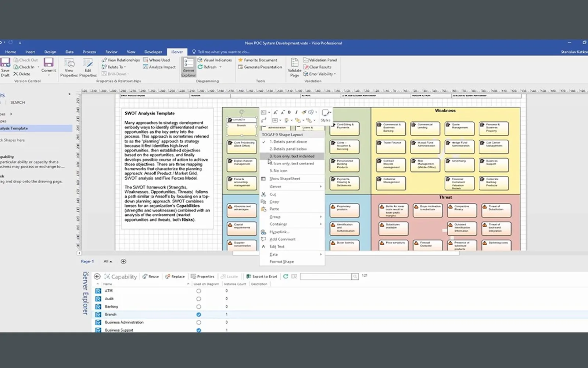Click the back arrow in iServer Explorer
This screenshot has width=588, height=368.
(97, 276)
